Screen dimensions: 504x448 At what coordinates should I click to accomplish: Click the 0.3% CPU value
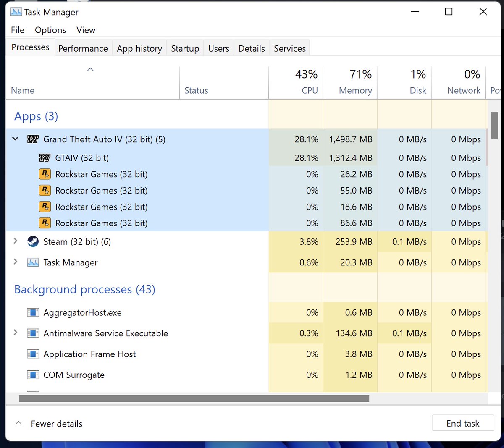[x=309, y=333]
